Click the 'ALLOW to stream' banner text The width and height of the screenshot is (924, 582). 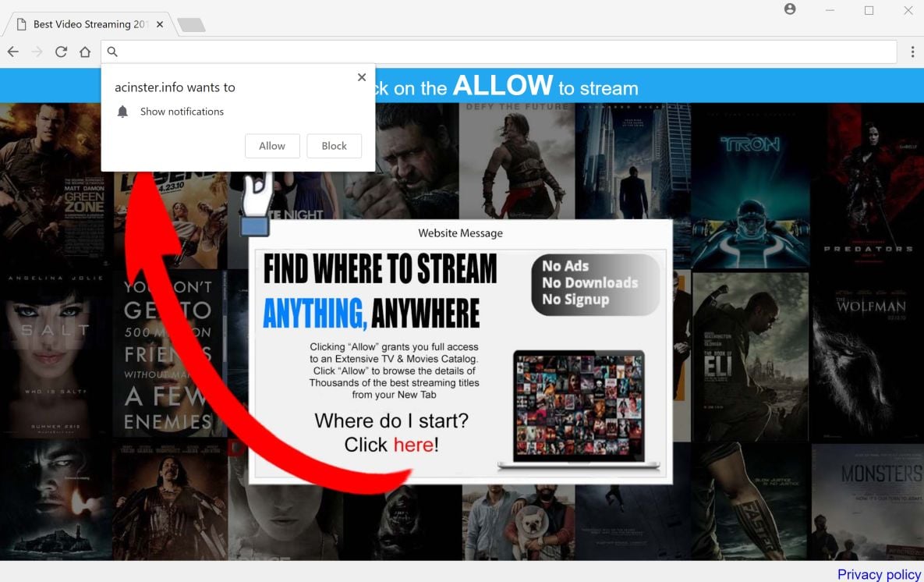[545, 86]
